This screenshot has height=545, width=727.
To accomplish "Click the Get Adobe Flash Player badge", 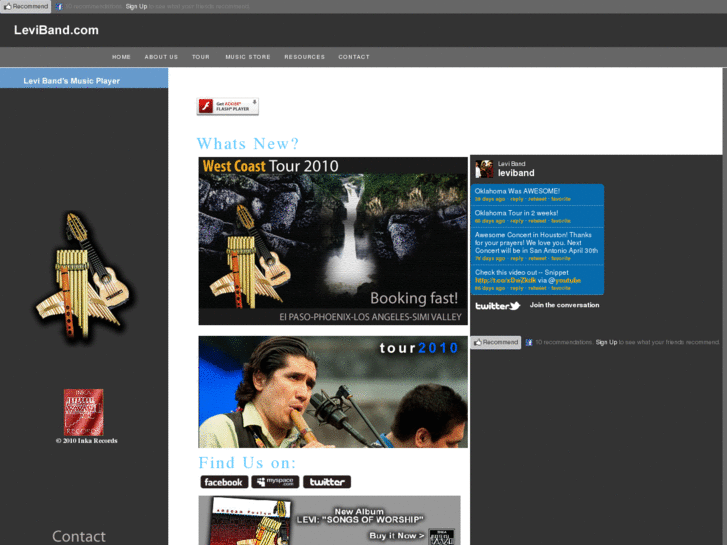I will (227, 106).
